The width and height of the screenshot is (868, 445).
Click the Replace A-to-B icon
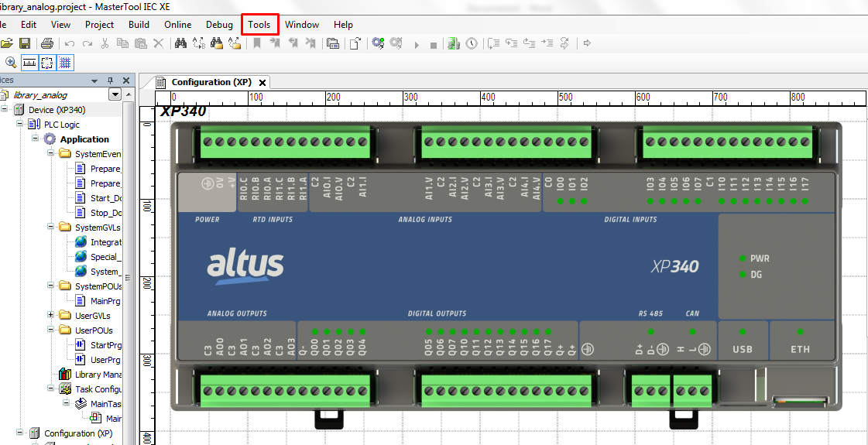(199, 43)
